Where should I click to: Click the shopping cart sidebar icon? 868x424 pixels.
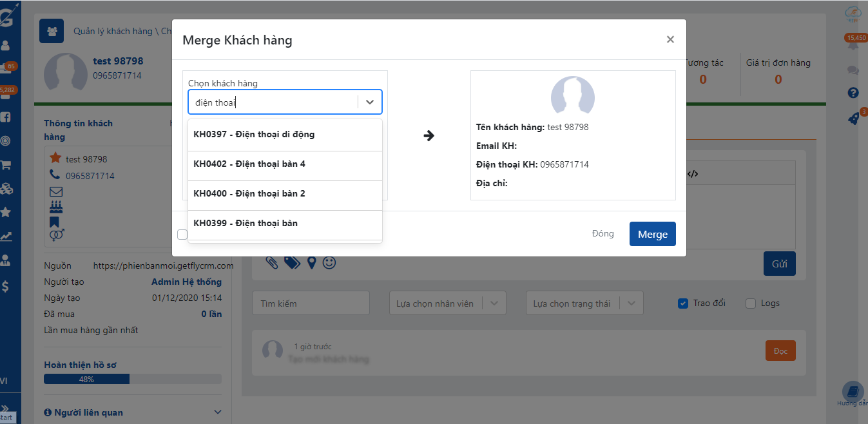pyautogui.click(x=6, y=165)
